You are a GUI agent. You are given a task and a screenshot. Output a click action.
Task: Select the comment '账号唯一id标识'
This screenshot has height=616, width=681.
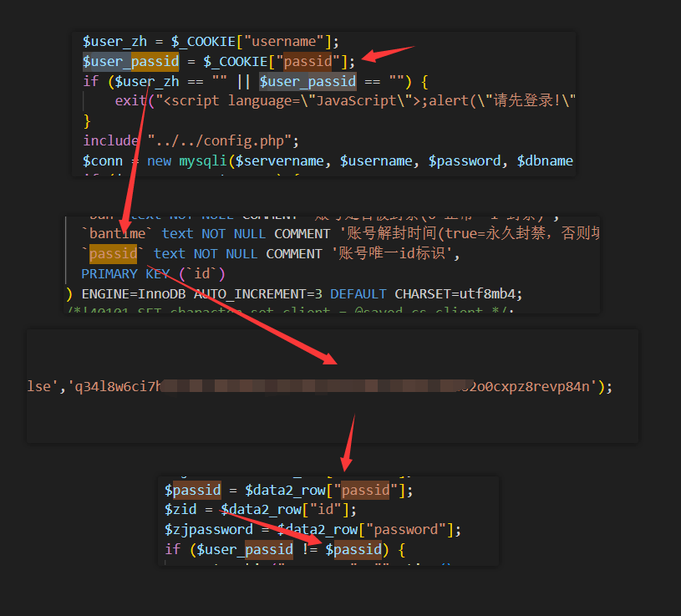tap(394, 254)
